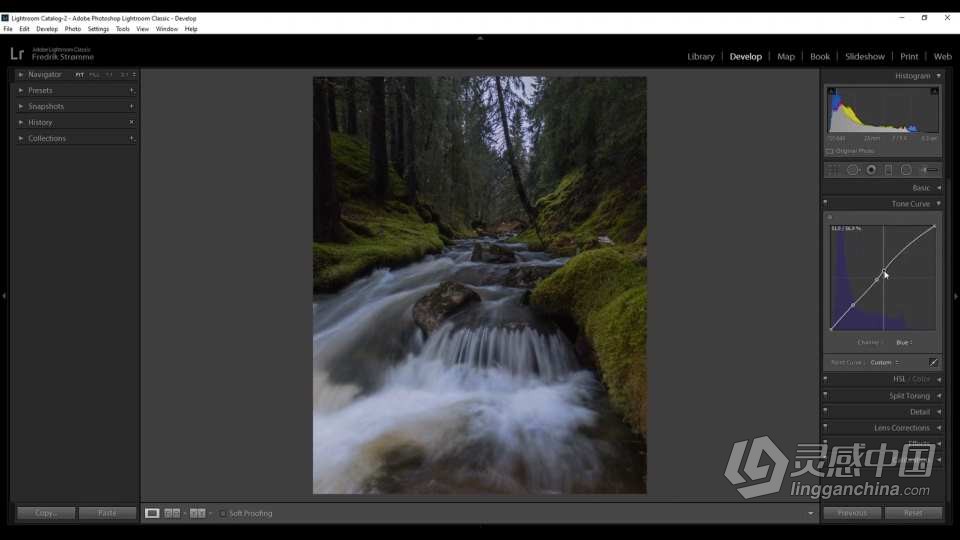Expand the Snapshots panel

coord(21,107)
